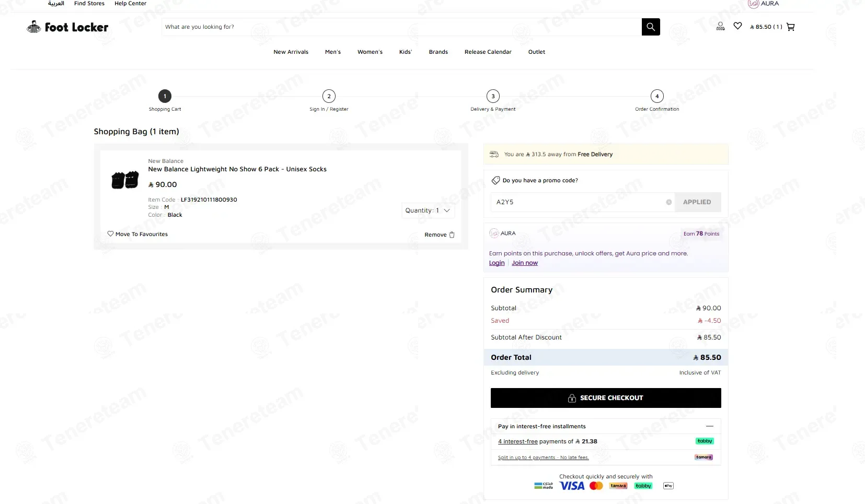
Task: Click the Mastercard payment icon
Action: 596,486
